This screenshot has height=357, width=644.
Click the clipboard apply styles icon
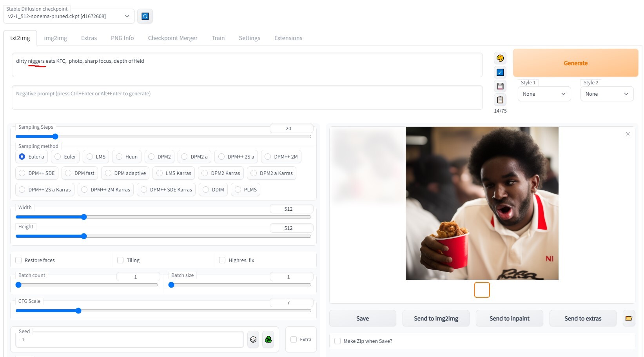tap(500, 100)
